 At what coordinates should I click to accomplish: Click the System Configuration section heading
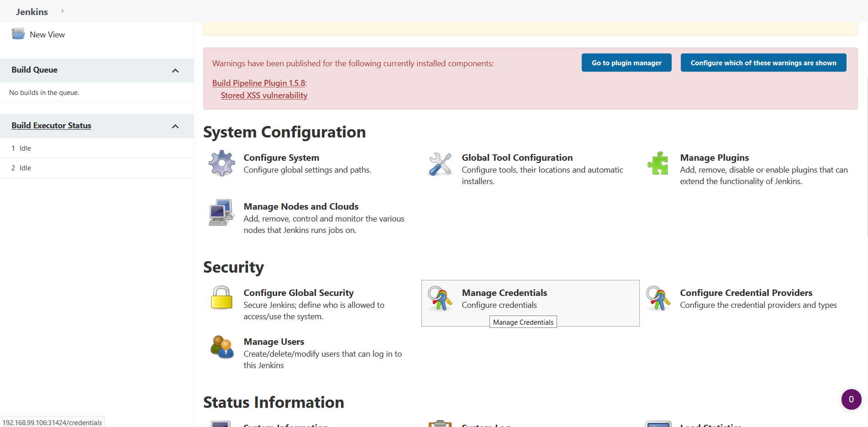[284, 132]
